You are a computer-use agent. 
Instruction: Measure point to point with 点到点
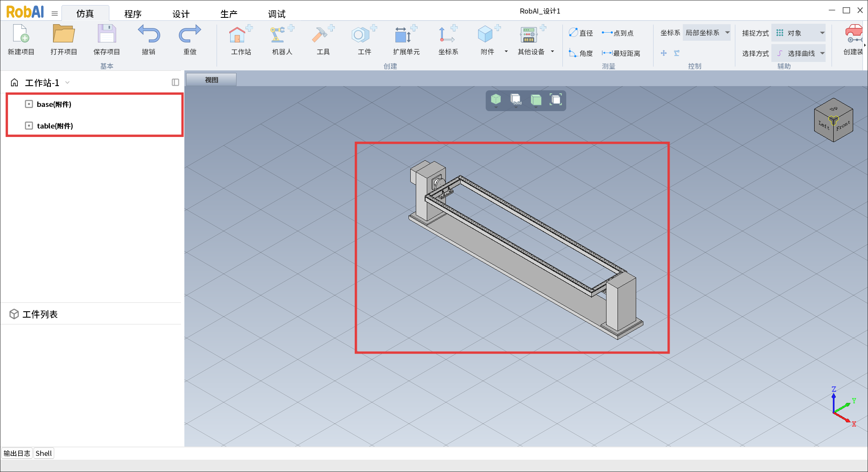click(618, 33)
